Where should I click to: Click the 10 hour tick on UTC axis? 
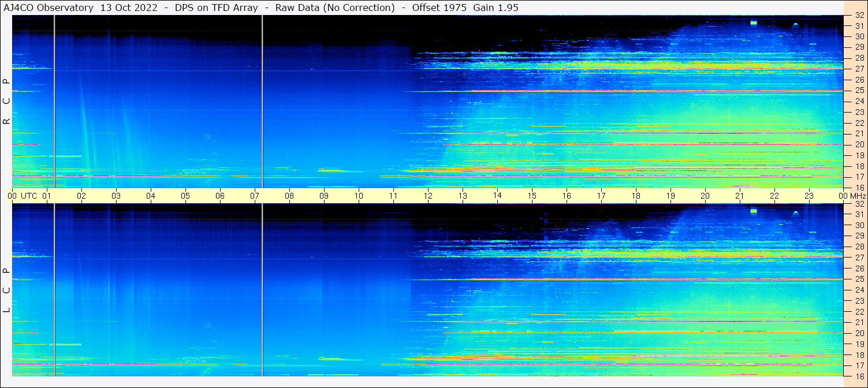tap(359, 196)
